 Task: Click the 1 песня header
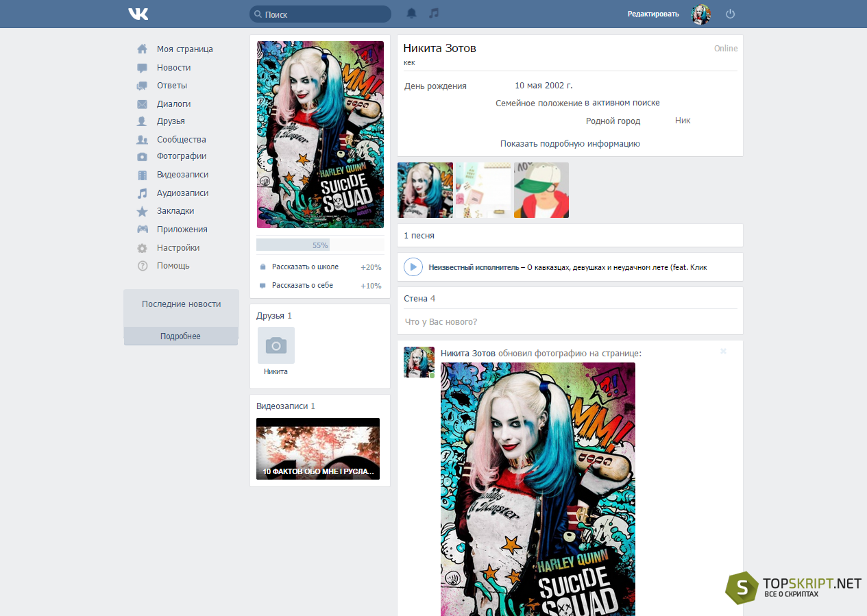(x=419, y=236)
